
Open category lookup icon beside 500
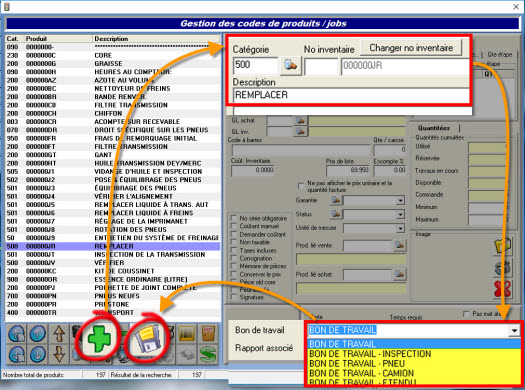[x=291, y=65]
